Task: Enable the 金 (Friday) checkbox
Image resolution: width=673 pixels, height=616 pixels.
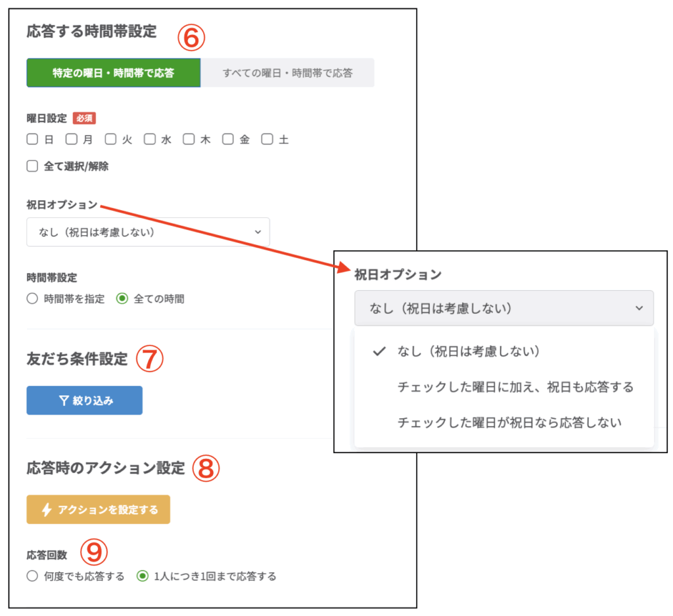Action: pos(227,139)
